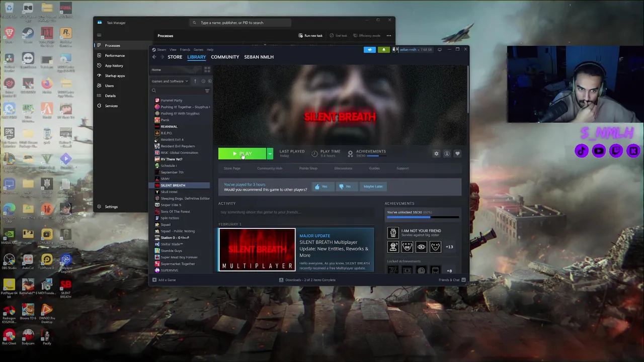
Task: Click the +8 locked achievements
Action: (x=449, y=271)
